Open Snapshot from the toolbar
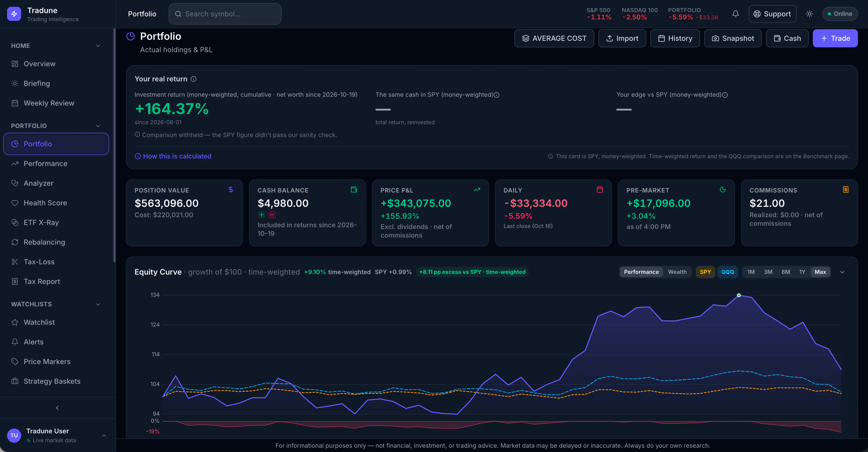Screen dimensions: 868x452 (733, 38)
